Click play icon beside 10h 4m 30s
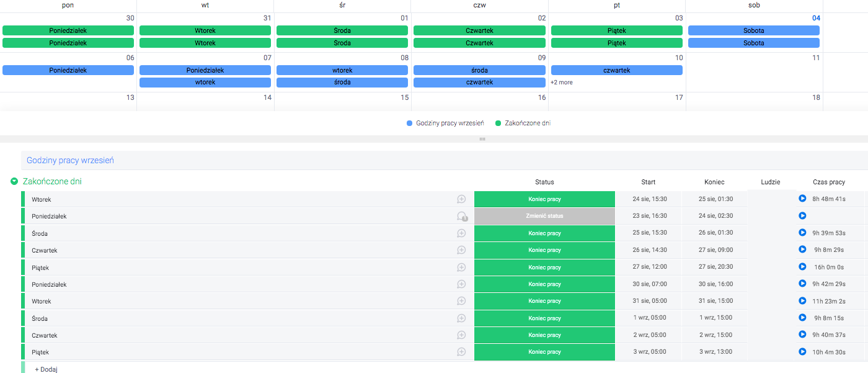 pos(802,352)
